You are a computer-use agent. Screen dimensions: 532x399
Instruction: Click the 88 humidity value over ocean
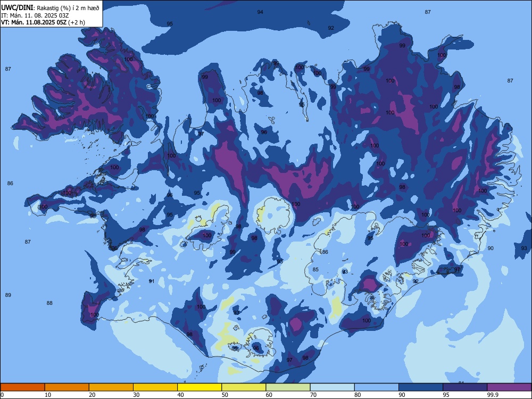(x=49, y=303)
